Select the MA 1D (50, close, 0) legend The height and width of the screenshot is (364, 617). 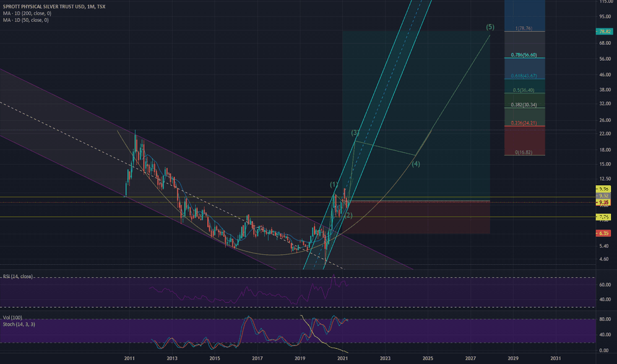(x=26, y=20)
